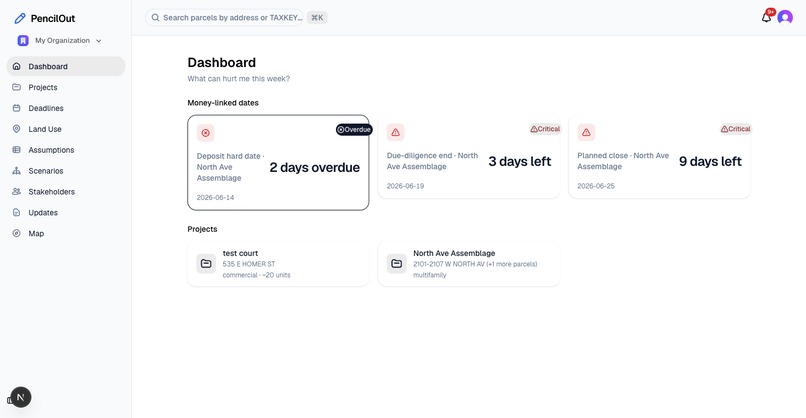Click the search magnifier icon

155,17
